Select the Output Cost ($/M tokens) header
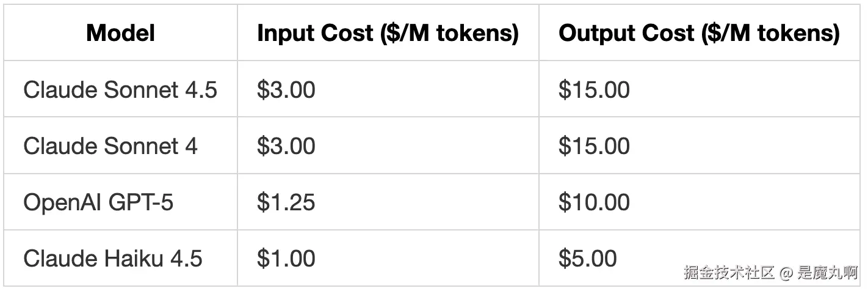 [x=699, y=33]
